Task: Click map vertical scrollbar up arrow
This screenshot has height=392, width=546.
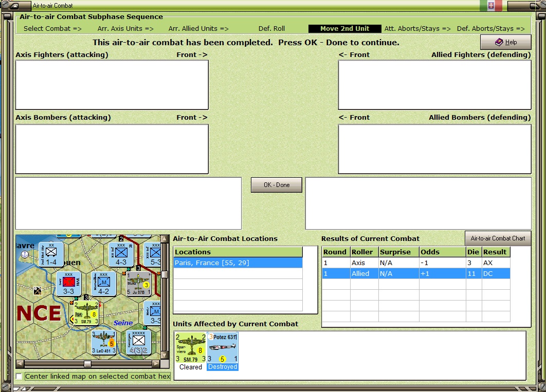Action: point(165,239)
